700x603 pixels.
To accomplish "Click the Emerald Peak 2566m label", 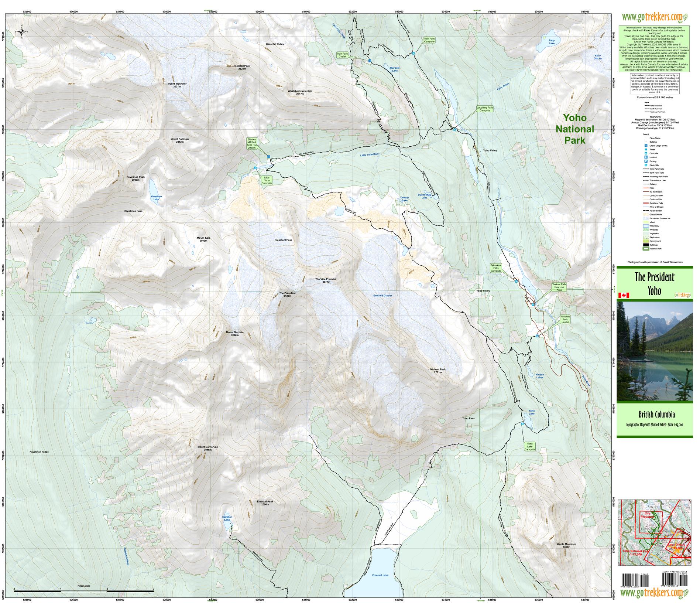I will (x=265, y=503).
